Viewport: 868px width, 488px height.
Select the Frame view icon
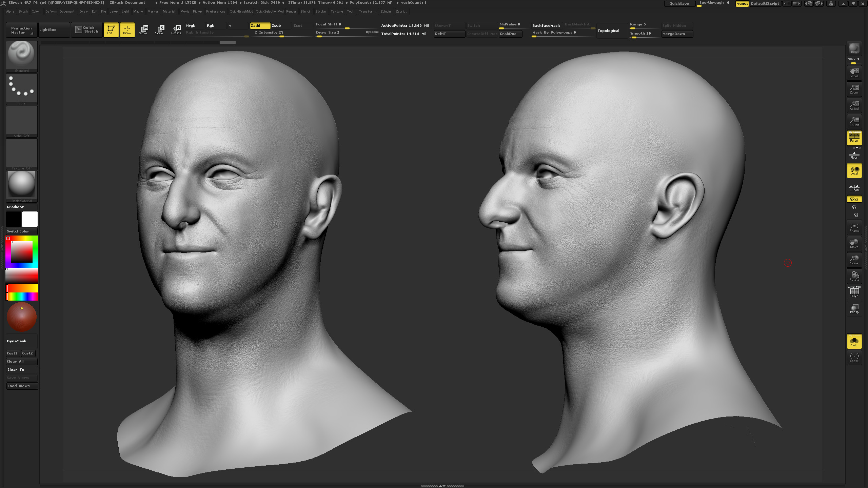click(x=854, y=227)
